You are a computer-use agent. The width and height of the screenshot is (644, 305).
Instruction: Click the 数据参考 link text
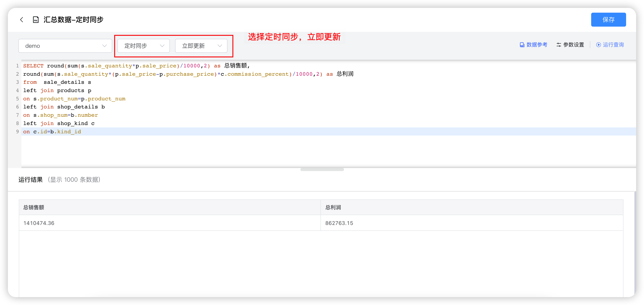click(537, 45)
